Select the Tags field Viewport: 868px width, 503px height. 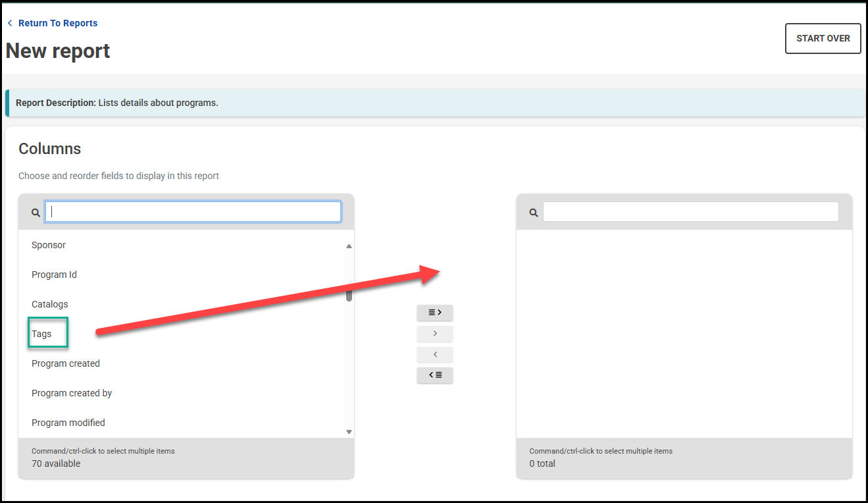[41, 334]
